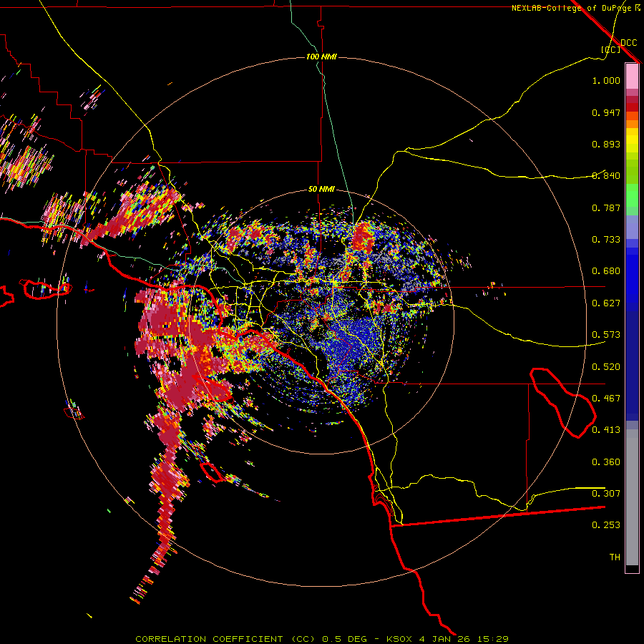This screenshot has height=644, width=644.
Task: Click the DCC label above the color scale
Action: (628, 43)
